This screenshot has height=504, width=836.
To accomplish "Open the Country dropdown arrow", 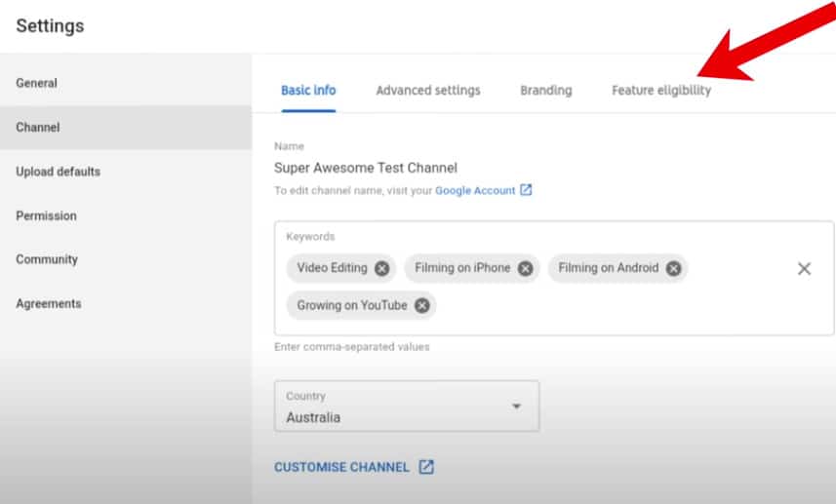I will pos(517,407).
